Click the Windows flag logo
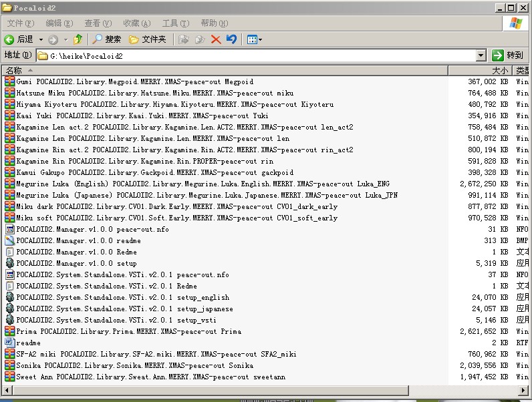 (x=516, y=23)
